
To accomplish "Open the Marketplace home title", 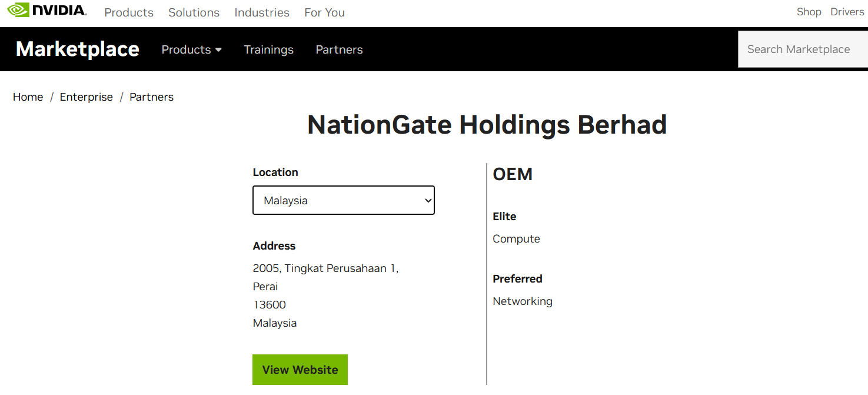I will click(x=78, y=49).
